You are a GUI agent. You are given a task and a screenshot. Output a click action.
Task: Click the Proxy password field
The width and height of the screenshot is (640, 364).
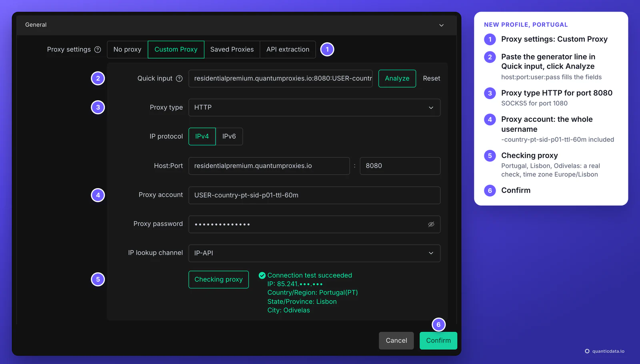[314, 225]
